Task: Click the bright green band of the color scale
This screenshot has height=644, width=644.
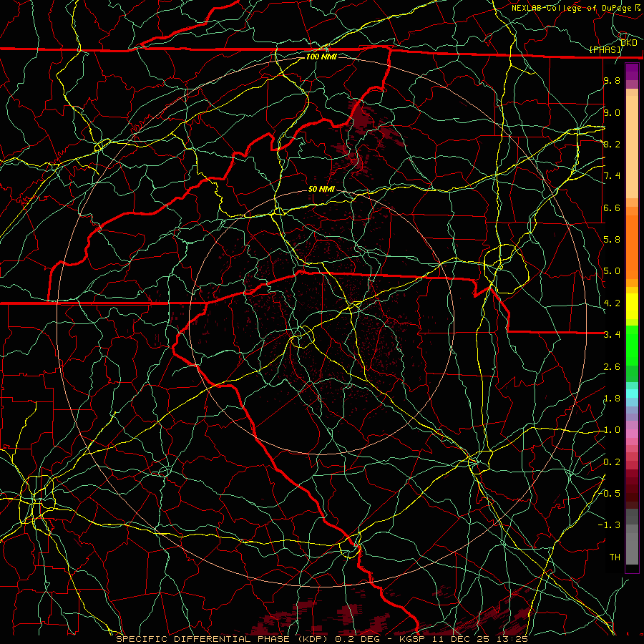Action: click(x=632, y=346)
